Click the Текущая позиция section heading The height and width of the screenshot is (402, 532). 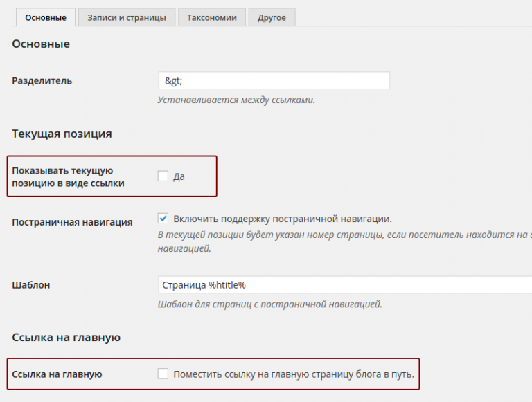click(x=62, y=134)
